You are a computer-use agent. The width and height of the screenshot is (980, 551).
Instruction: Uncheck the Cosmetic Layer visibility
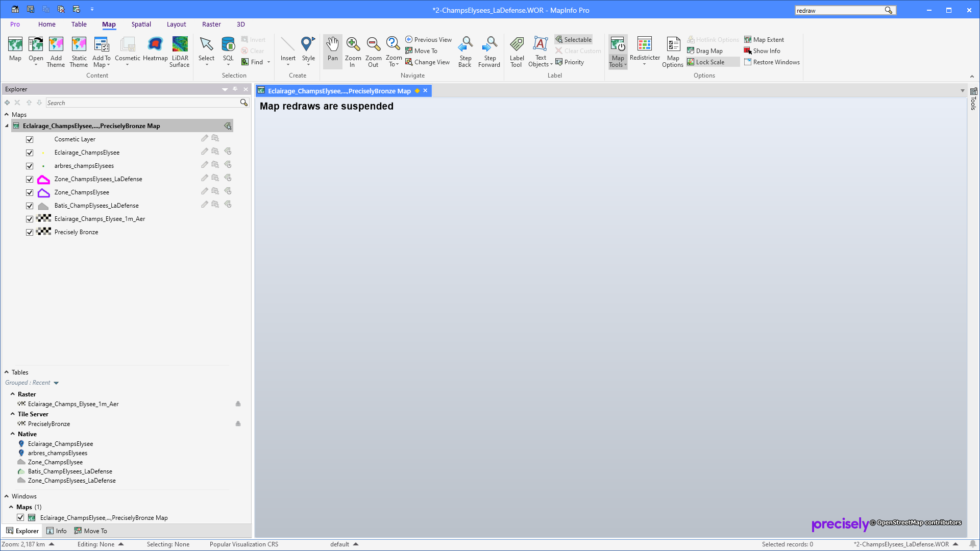point(30,139)
